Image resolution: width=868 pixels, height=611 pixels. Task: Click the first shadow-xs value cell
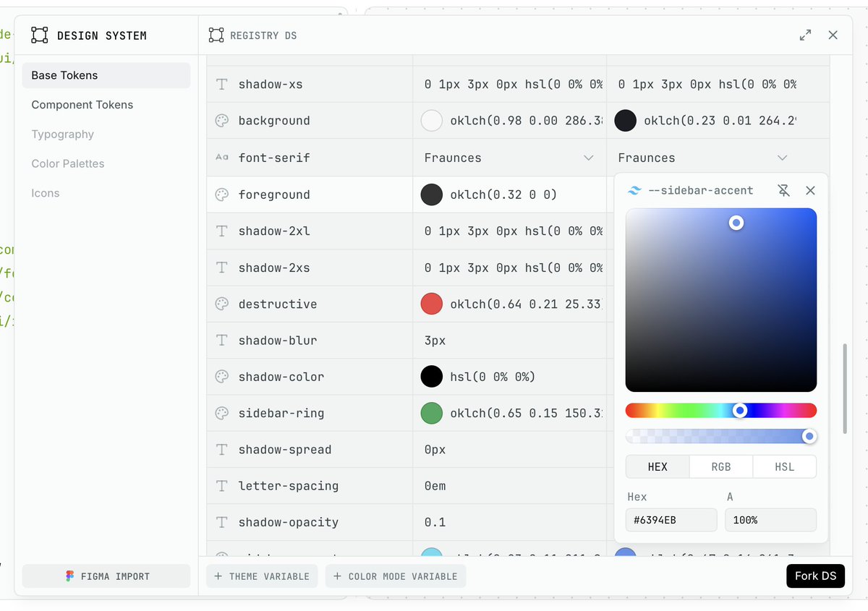click(510, 84)
